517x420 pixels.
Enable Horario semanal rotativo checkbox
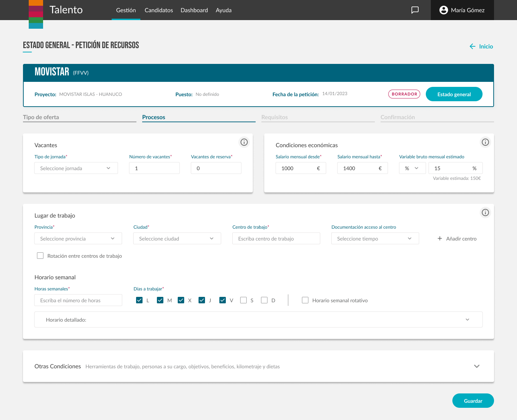(305, 300)
